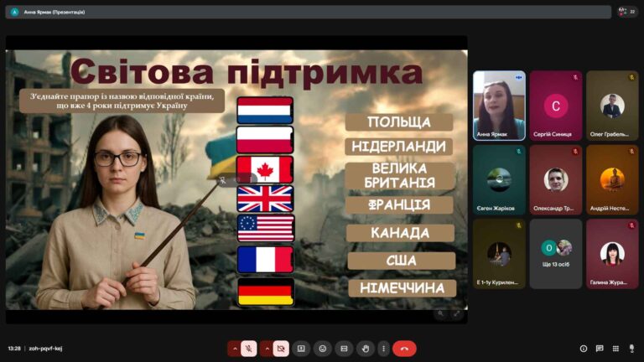Turn on captions
Image resolution: width=644 pixels, height=362 pixels.
(x=344, y=349)
